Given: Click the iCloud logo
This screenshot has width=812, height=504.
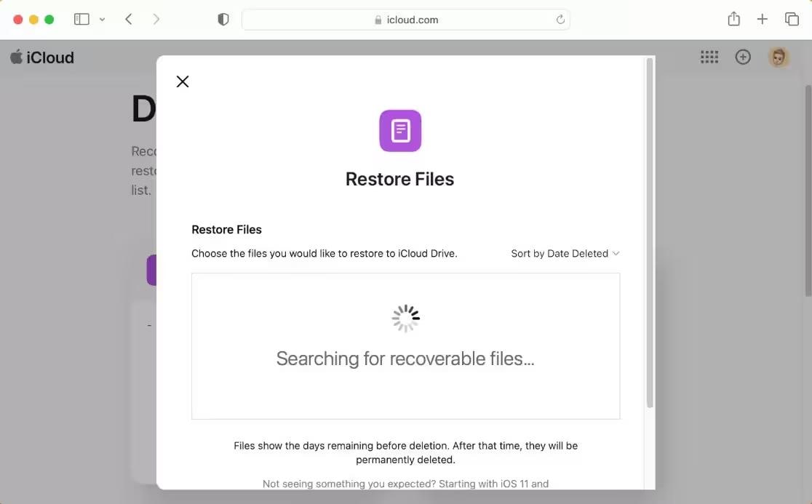Looking at the screenshot, I should [42, 57].
